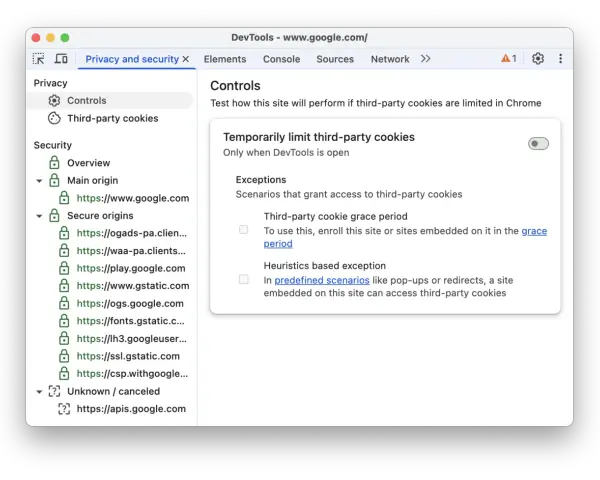Viewport: 600px width, 480px height.
Task: Select origin https://play.google.com
Action: pyautogui.click(x=131, y=268)
